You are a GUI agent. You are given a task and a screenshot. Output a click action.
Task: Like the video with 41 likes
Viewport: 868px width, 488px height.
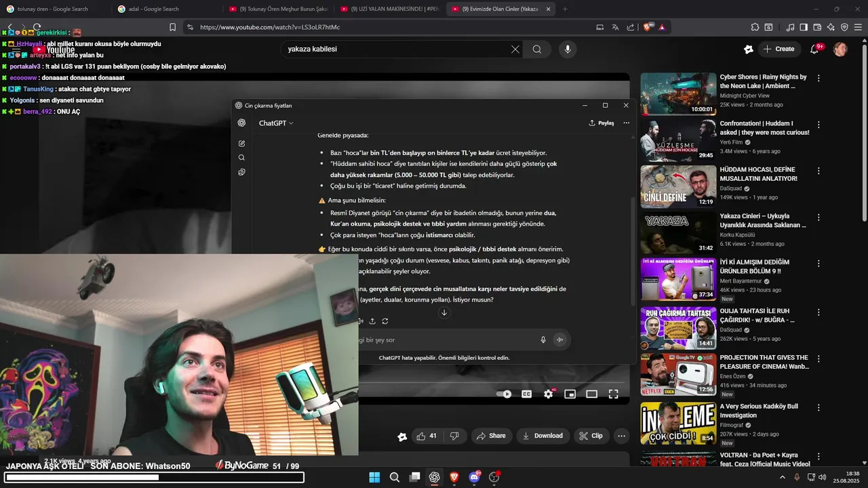point(427,436)
